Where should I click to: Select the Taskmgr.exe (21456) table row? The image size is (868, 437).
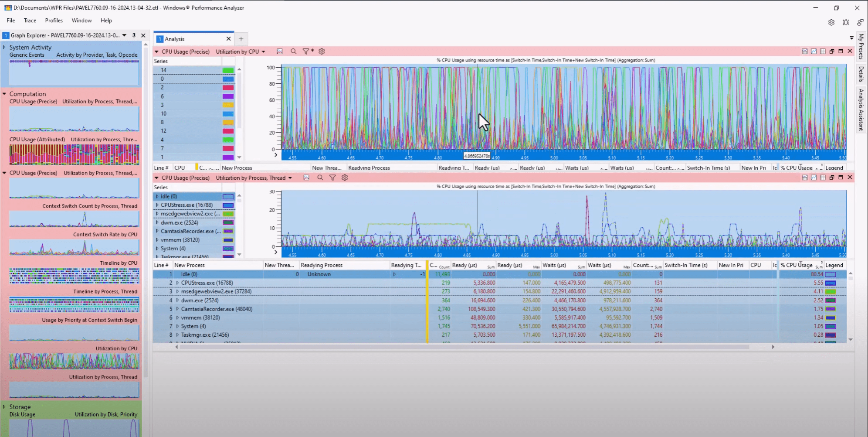click(x=499, y=335)
